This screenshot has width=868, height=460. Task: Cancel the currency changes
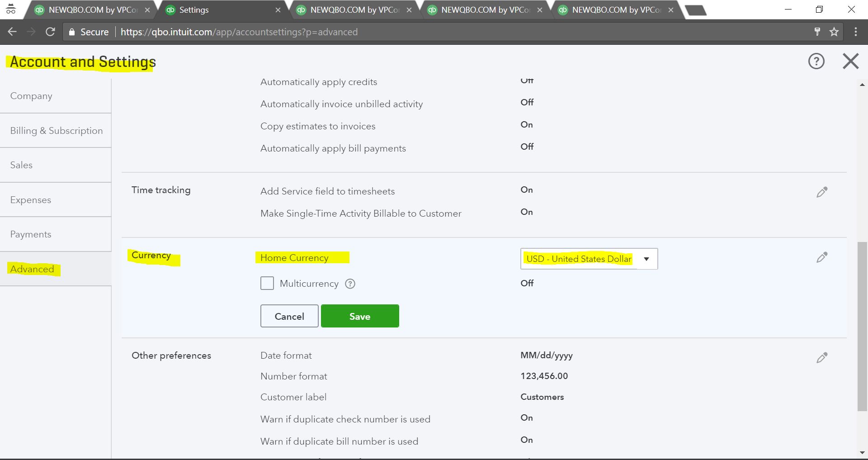coord(289,316)
